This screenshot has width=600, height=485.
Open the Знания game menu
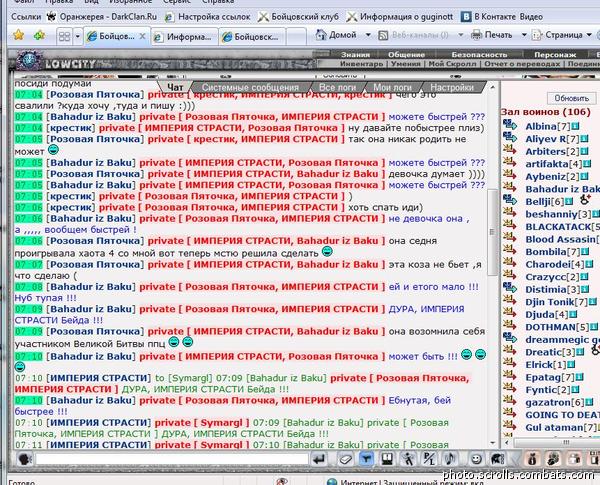[x=355, y=54]
